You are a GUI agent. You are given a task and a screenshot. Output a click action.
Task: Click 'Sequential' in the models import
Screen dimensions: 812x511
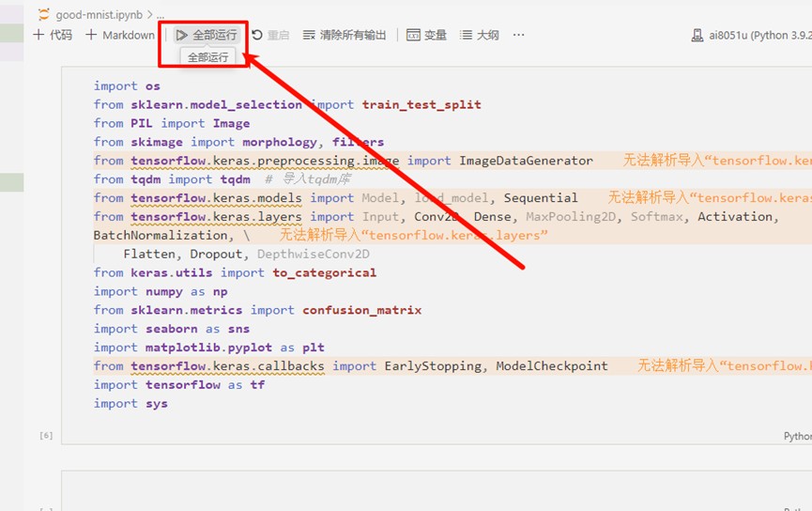click(541, 198)
